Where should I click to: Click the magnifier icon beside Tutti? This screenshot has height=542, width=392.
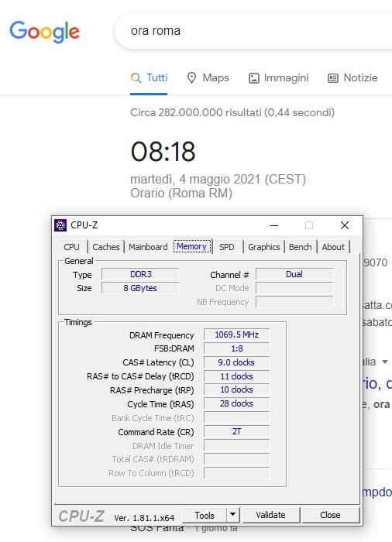pos(136,78)
